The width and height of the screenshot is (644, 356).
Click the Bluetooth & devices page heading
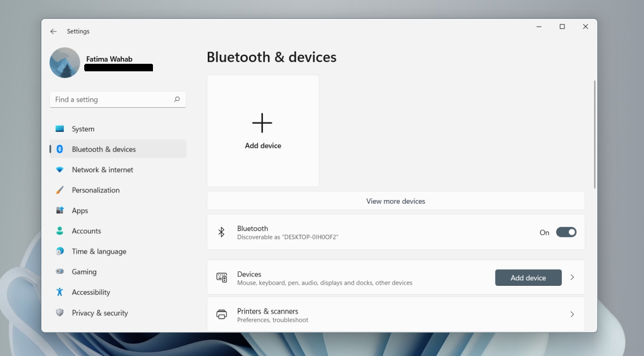[x=272, y=57]
